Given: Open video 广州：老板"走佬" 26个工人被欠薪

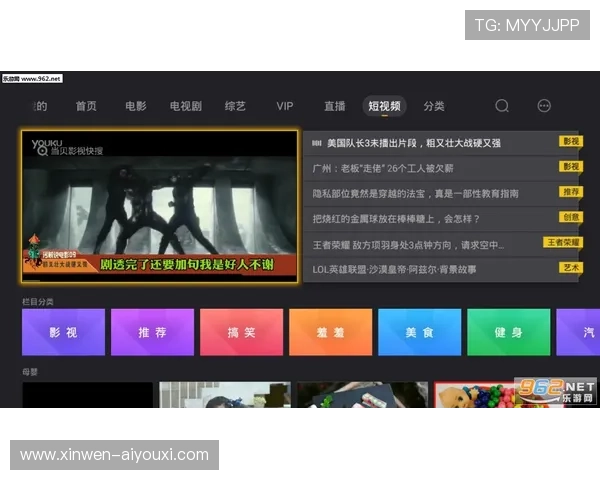Looking at the screenshot, I should point(441,168).
